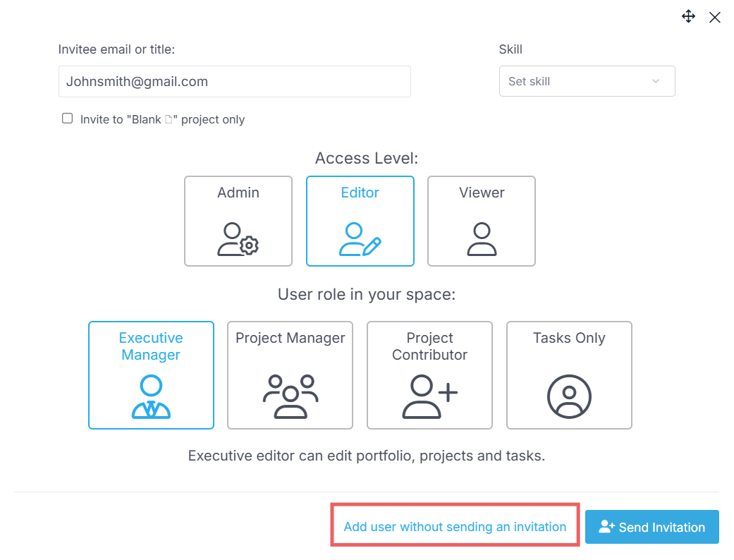Click the invitee email input field
The width and height of the screenshot is (734, 560).
coord(235,82)
